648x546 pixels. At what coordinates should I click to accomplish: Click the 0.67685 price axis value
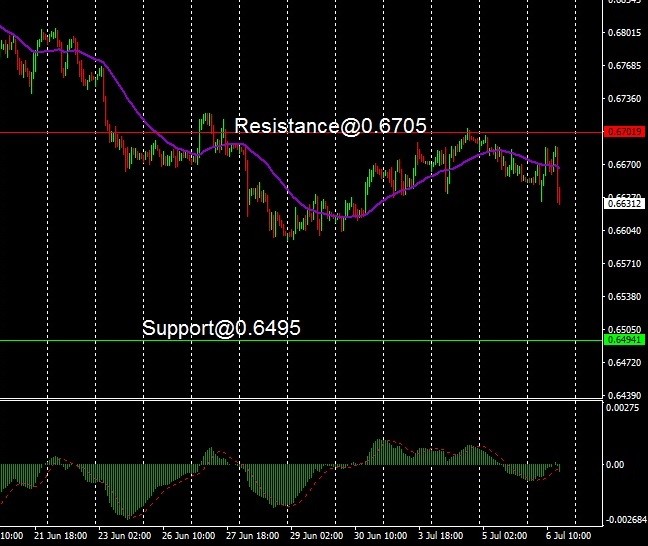point(624,65)
